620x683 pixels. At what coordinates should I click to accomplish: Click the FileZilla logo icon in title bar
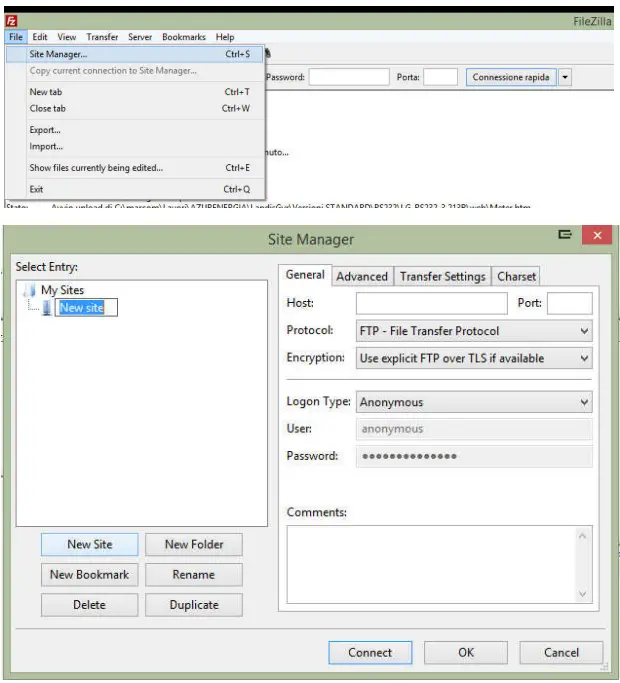11,20
